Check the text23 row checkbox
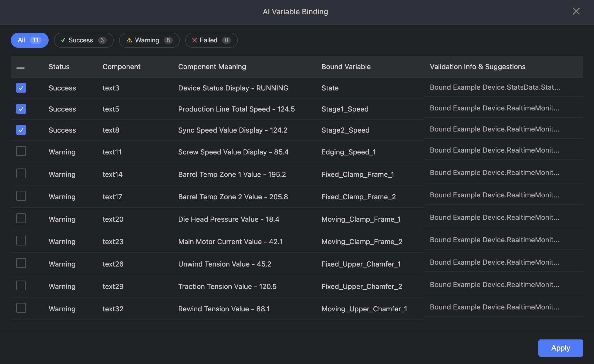 pos(21,241)
